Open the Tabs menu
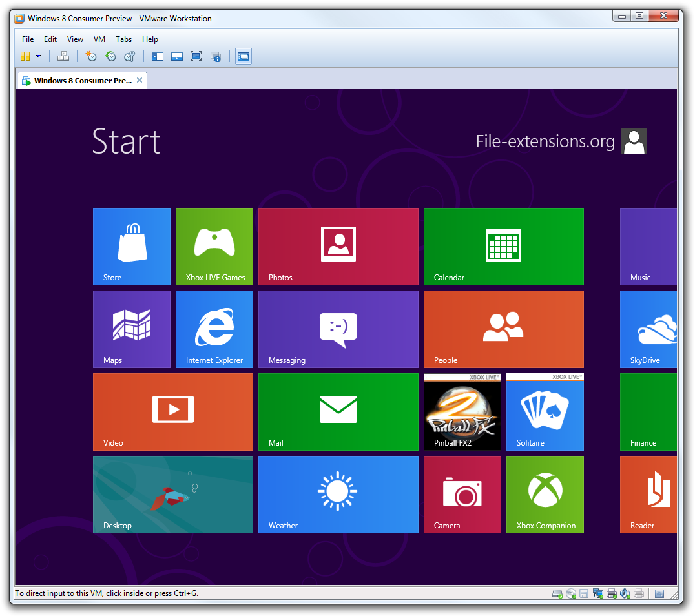Viewport: 695px width, 616px height. tap(123, 39)
